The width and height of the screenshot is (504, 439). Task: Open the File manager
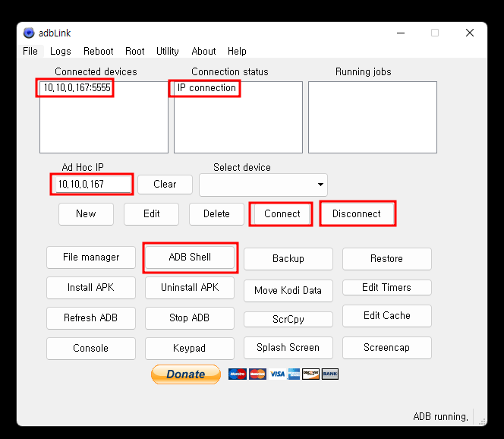(91, 257)
